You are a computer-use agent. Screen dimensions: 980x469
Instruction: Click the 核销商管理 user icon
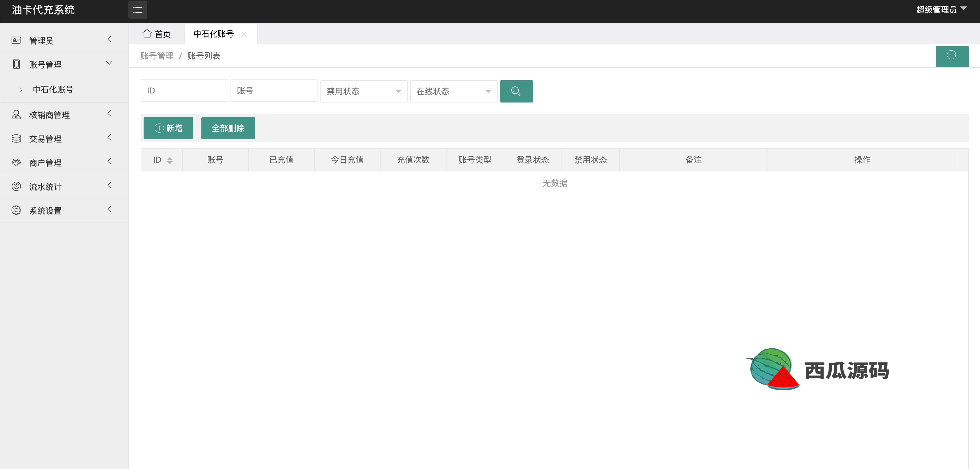(x=16, y=114)
